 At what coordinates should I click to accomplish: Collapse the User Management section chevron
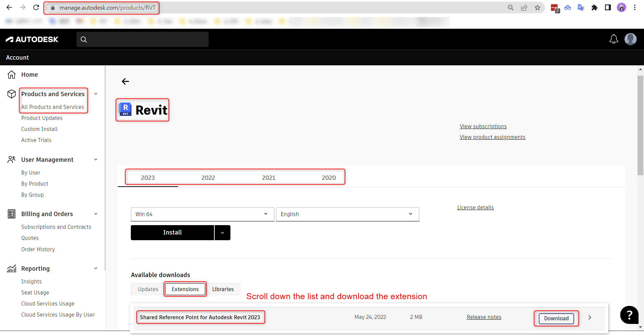pos(96,159)
